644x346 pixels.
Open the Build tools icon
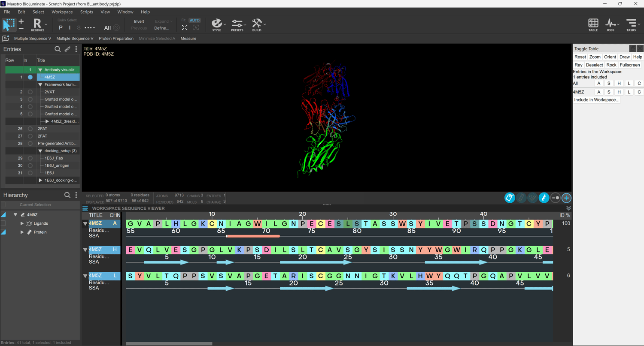tap(257, 24)
